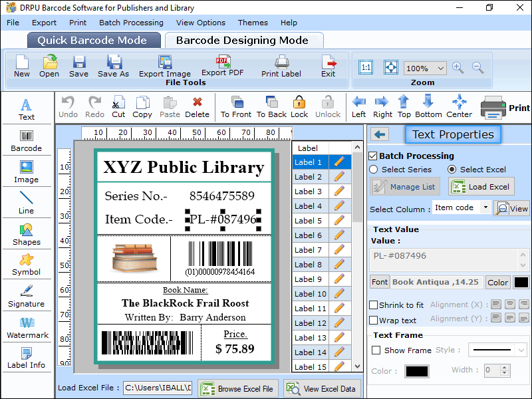Open the Export menu
Screen dimensions: 532x399
click(44, 23)
